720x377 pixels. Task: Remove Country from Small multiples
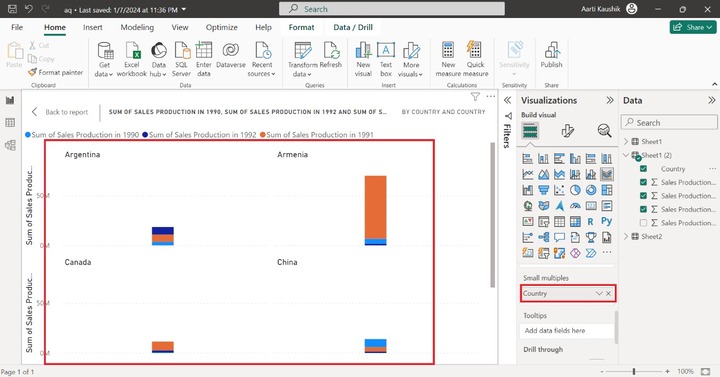tap(608, 293)
